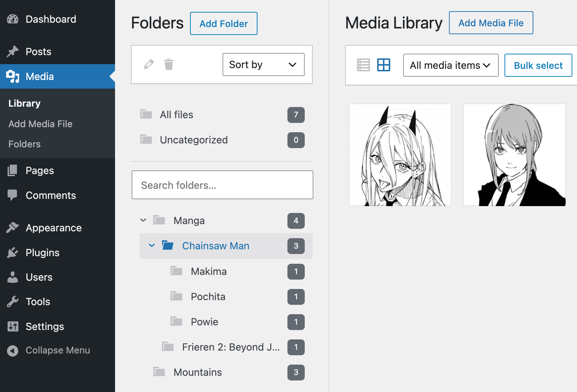Click the trash delete folder icon
577x392 pixels.
169,64
